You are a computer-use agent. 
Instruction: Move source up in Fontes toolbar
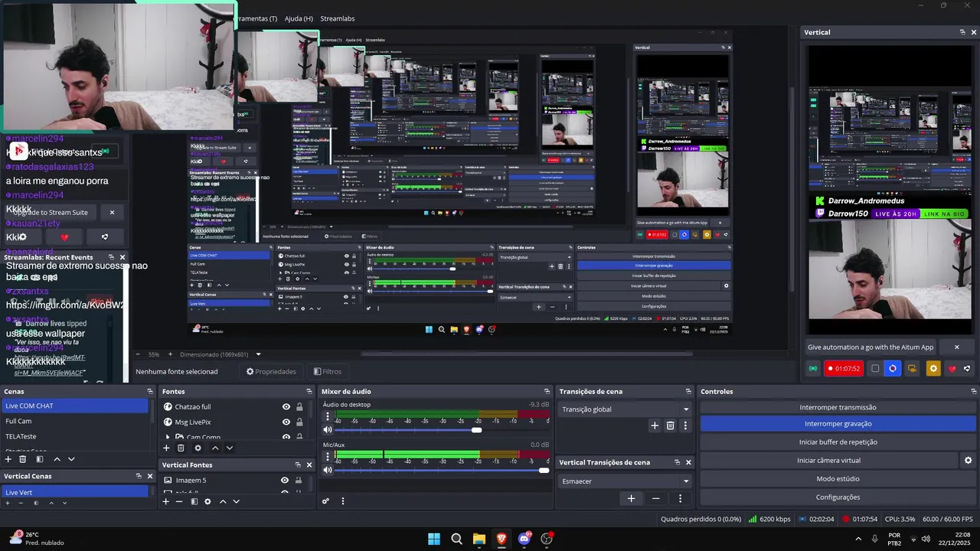(x=215, y=448)
